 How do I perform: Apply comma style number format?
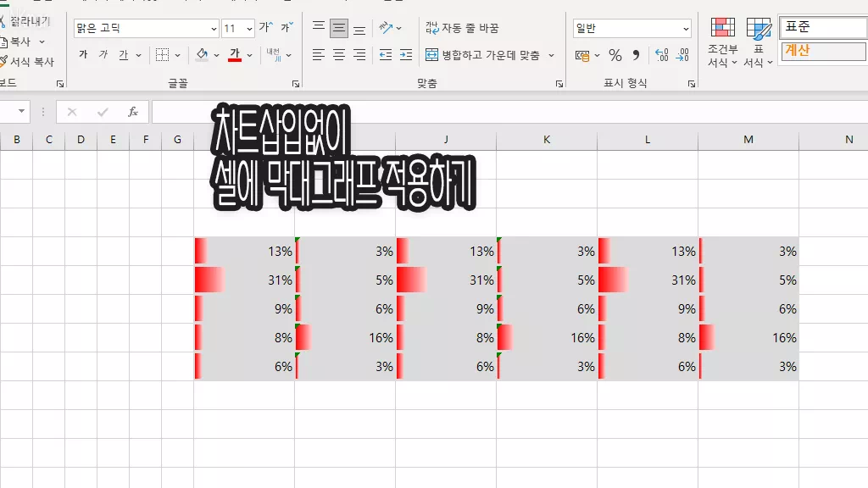click(636, 55)
